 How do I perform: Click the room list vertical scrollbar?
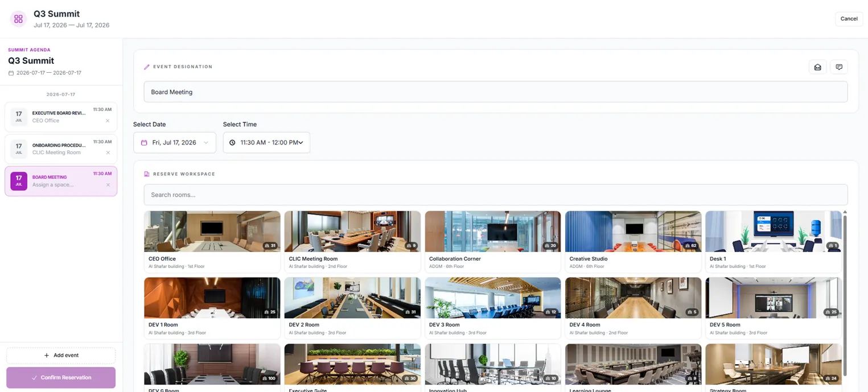click(845, 296)
